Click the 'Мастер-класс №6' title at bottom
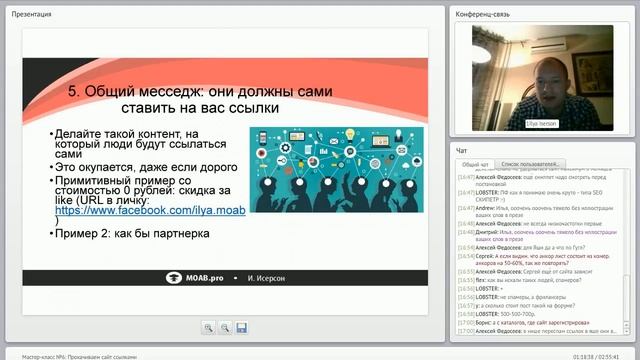 point(80,357)
